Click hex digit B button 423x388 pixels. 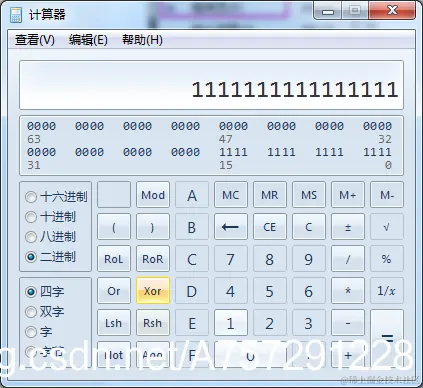[192, 227]
